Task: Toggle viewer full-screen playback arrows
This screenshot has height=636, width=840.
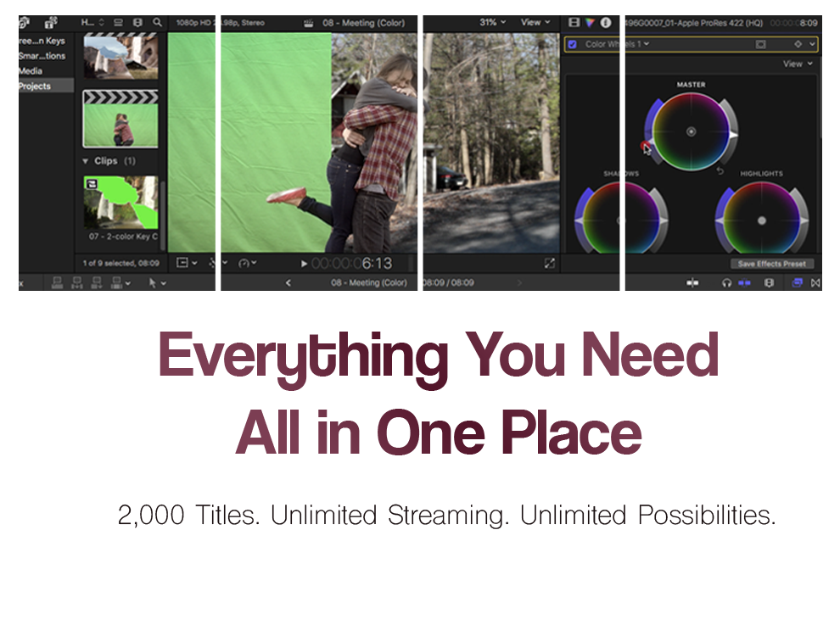Action: (549, 264)
